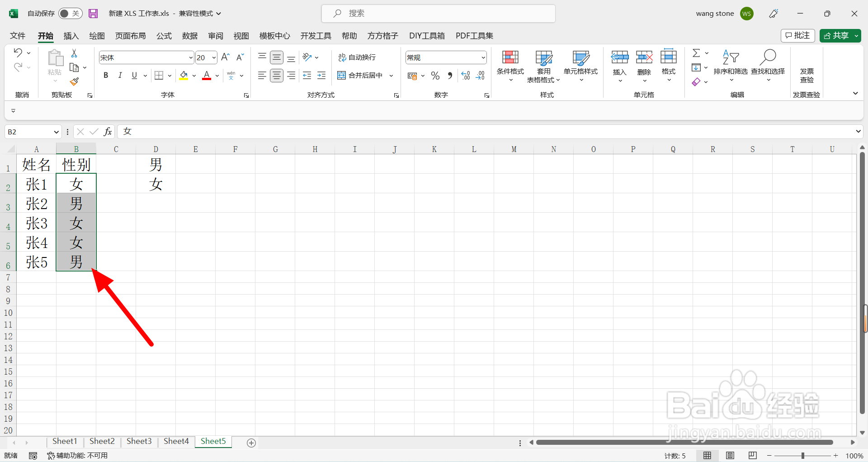Image resolution: width=868 pixels, height=462 pixels.
Task: Apply font color using the red A icon
Action: pyautogui.click(x=207, y=76)
